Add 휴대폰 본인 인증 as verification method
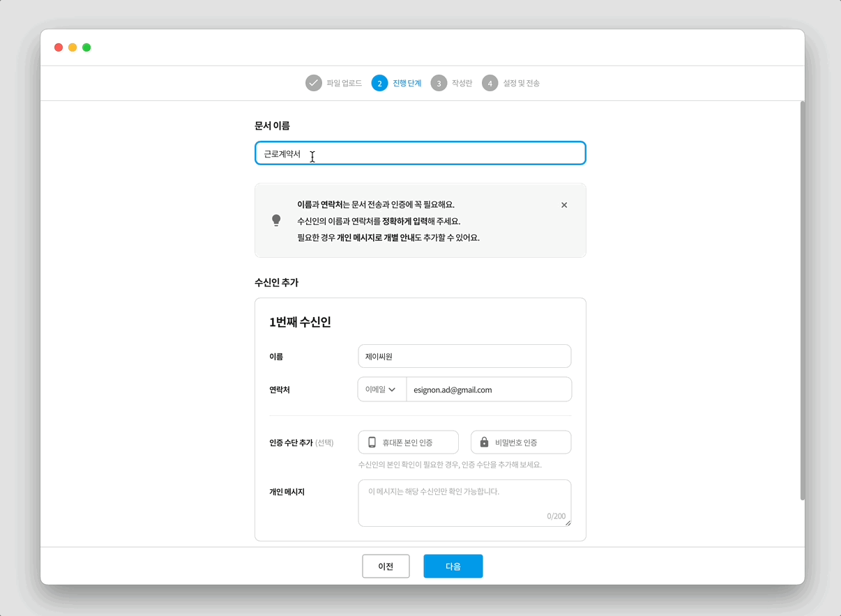The height and width of the screenshot is (616, 841). pos(408,441)
